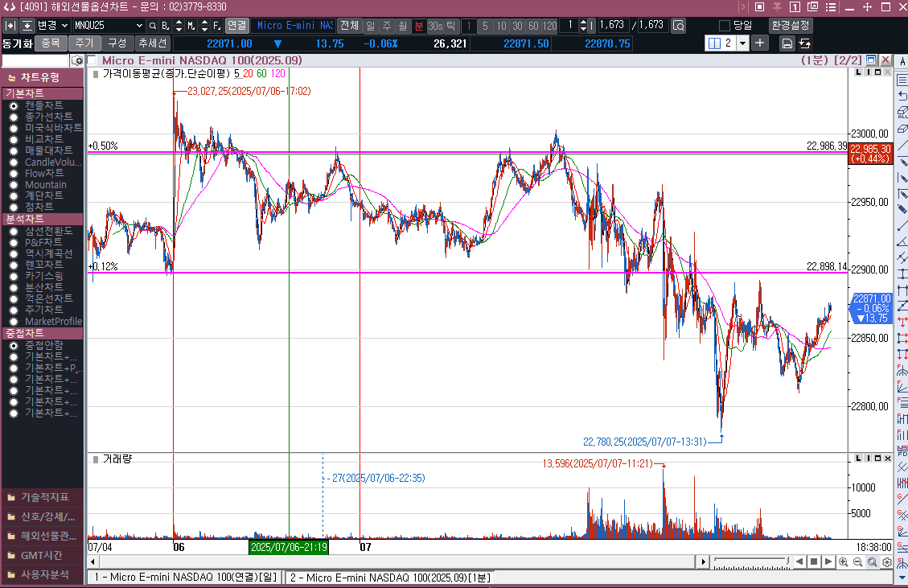Select the 삼선전환도 radio option
The height and width of the screenshot is (588, 908).
(14, 231)
